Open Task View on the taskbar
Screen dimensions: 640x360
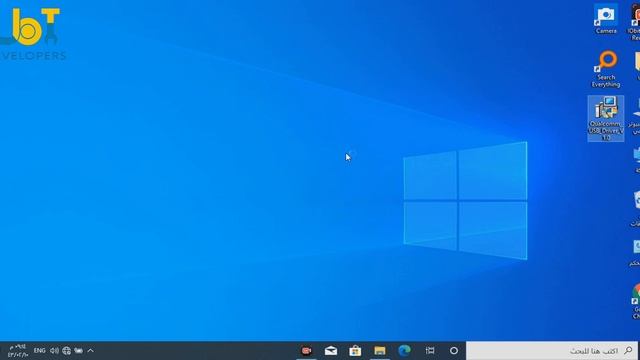tap(430, 351)
